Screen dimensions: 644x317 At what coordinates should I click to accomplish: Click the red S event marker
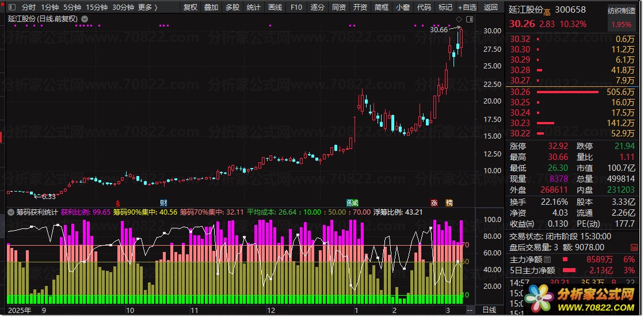click(118, 203)
